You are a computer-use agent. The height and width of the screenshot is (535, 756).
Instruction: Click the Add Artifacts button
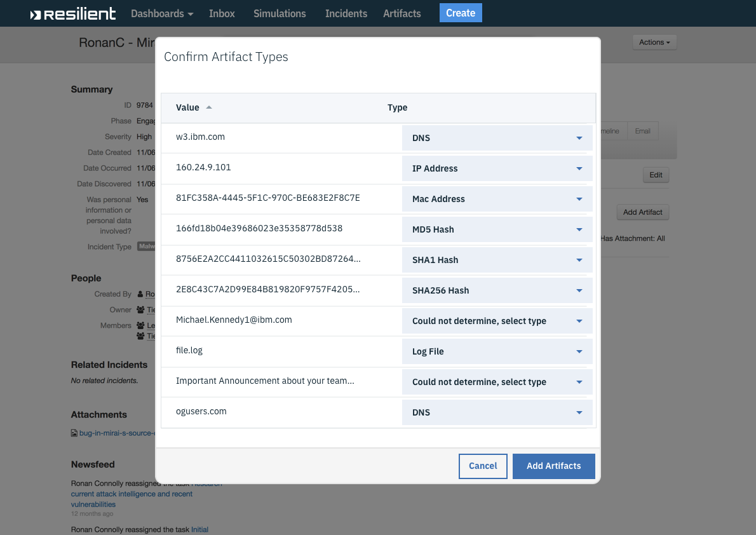click(553, 466)
